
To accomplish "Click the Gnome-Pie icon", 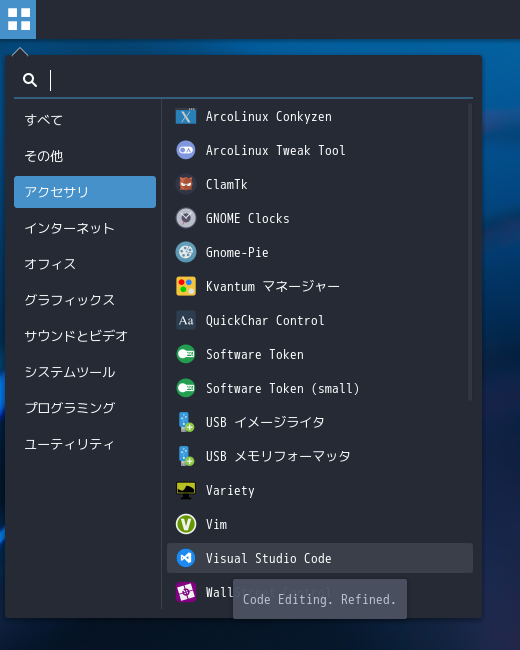I will tap(186, 252).
